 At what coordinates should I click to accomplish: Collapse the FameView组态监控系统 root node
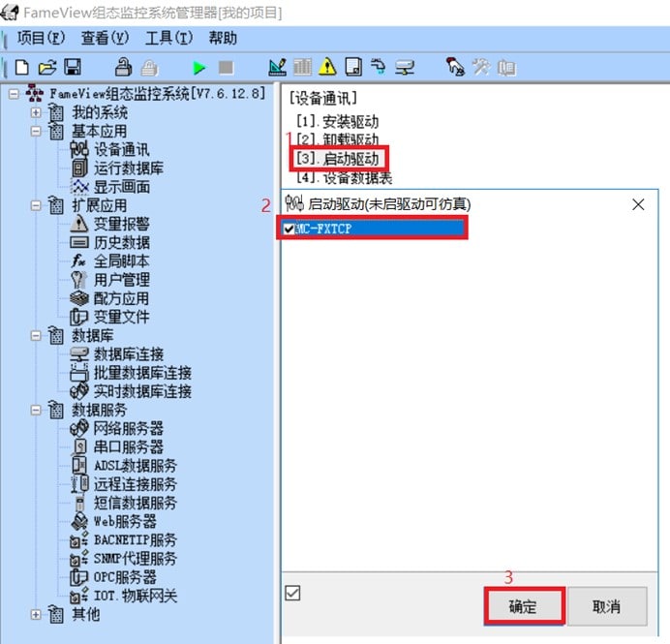(x=15, y=94)
